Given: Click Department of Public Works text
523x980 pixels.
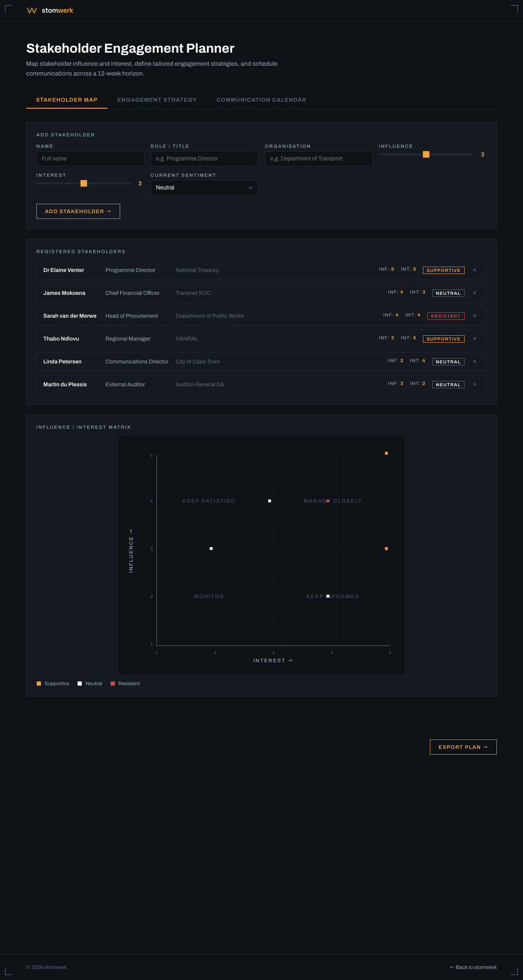Looking at the screenshot, I should click(210, 316).
